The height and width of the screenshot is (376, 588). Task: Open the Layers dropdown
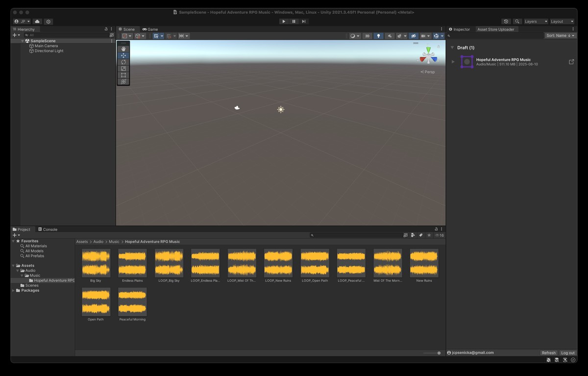tap(536, 22)
